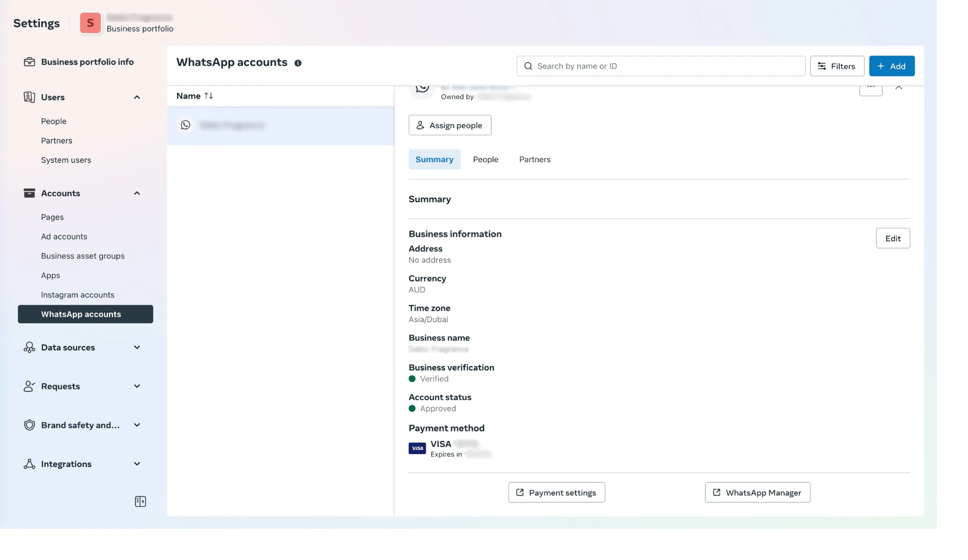Click the Business portfolio info briefcase icon
The image size is (968, 560).
click(30, 62)
